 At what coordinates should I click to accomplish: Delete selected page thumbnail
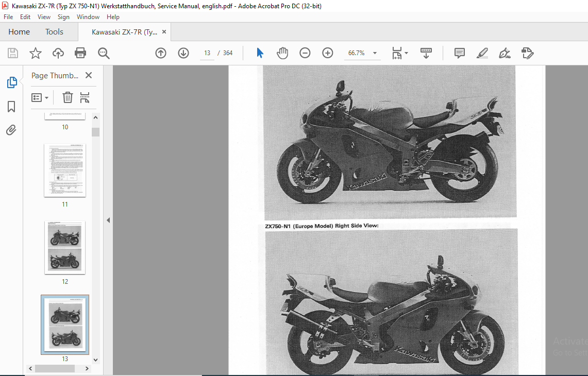(x=68, y=97)
